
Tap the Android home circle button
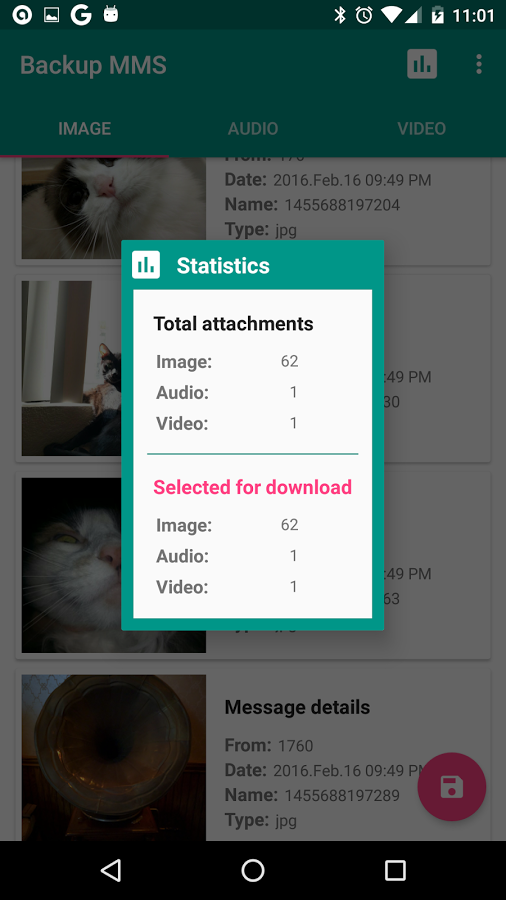[252, 870]
